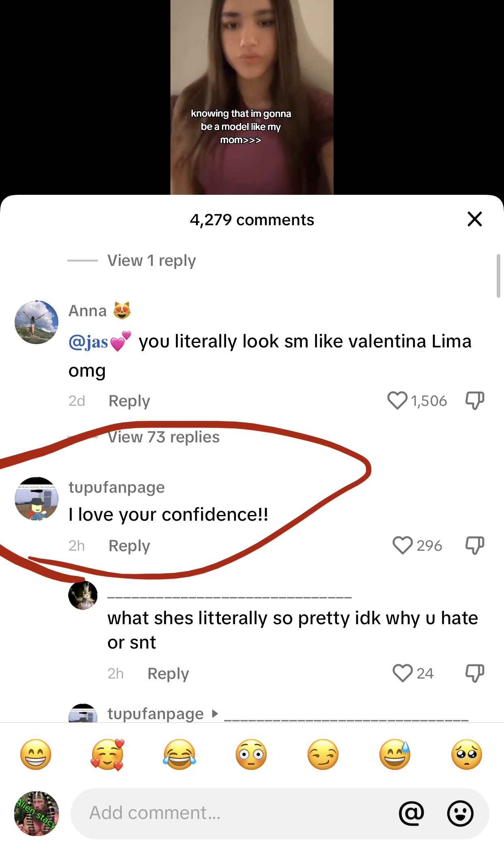504x849 pixels.
Task: Like Anna's comment with heart icon
Action: (397, 401)
